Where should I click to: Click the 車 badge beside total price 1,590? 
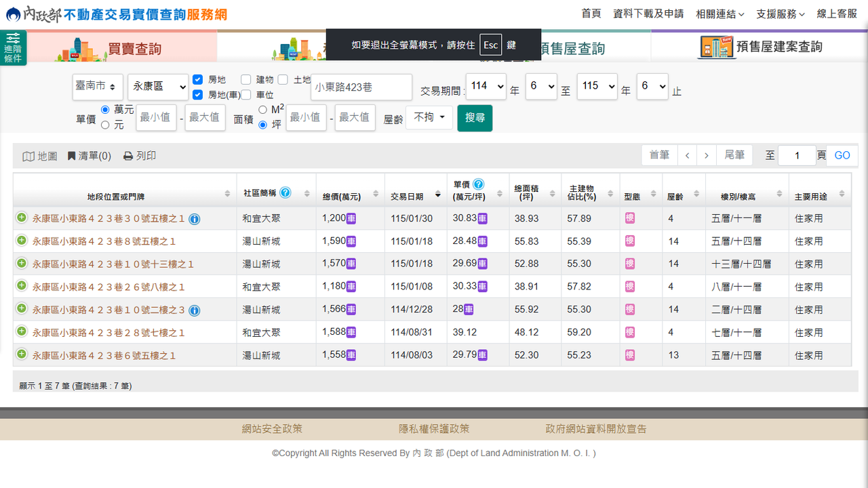tap(351, 241)
